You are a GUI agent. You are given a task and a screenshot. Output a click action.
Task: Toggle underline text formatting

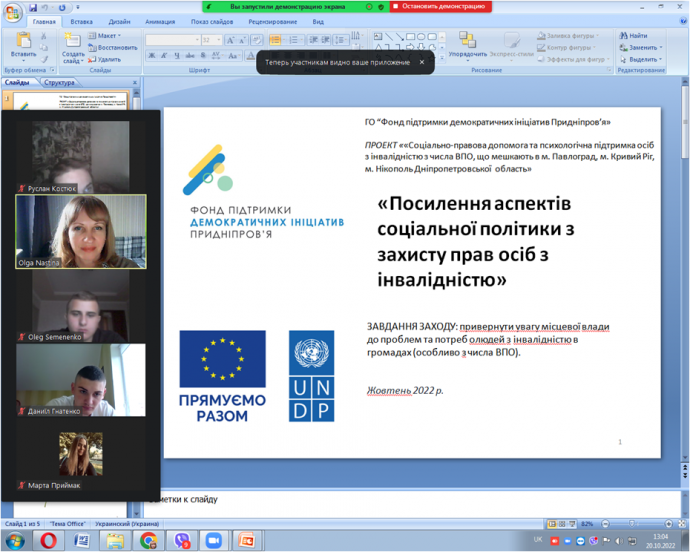pos(173,56)
